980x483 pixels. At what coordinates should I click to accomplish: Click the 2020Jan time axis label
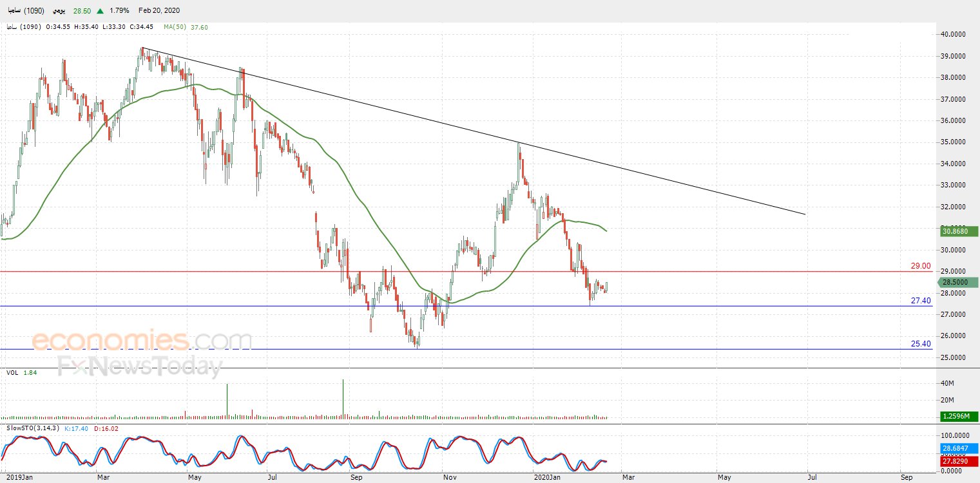click(548, 477)
